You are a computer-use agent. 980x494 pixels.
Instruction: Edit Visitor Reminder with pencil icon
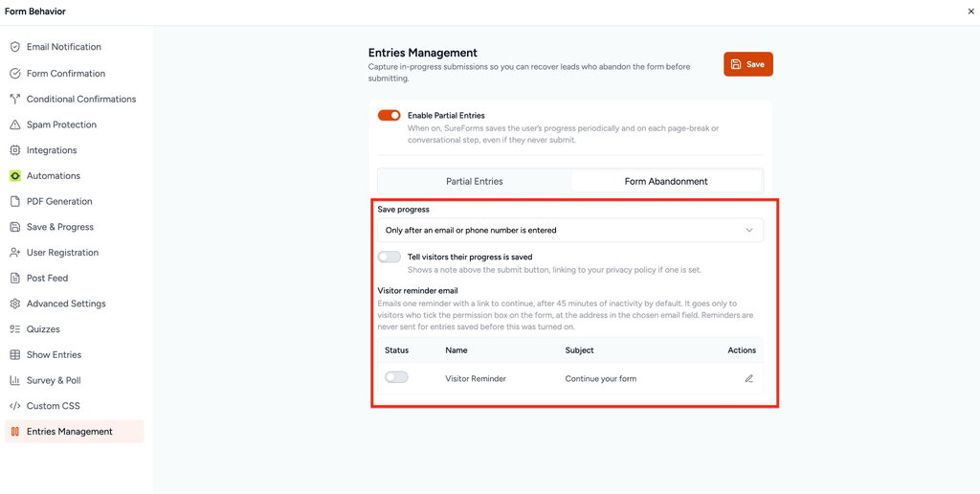pos(748,378)
